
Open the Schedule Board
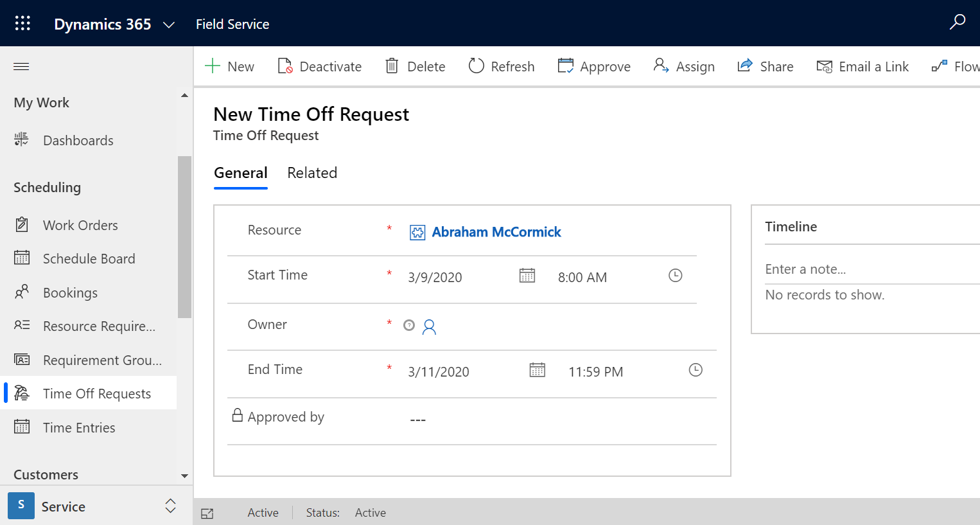click(89, 259)
